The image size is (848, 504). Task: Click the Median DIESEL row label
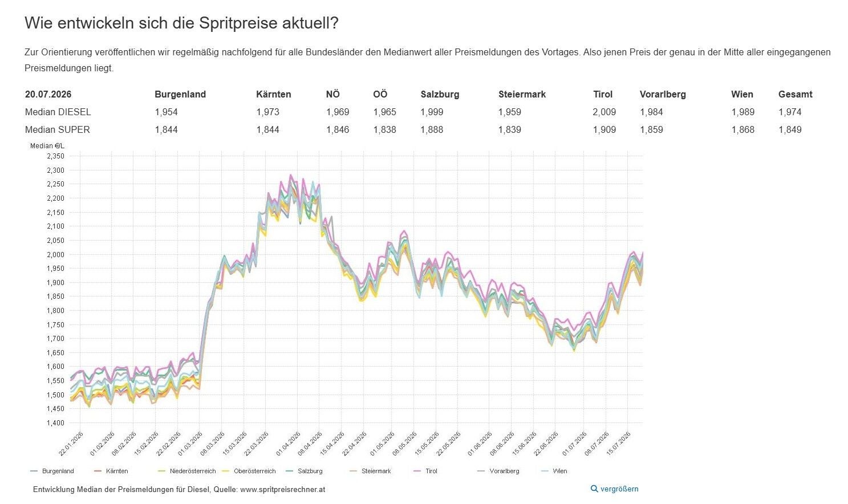point(58,112)
